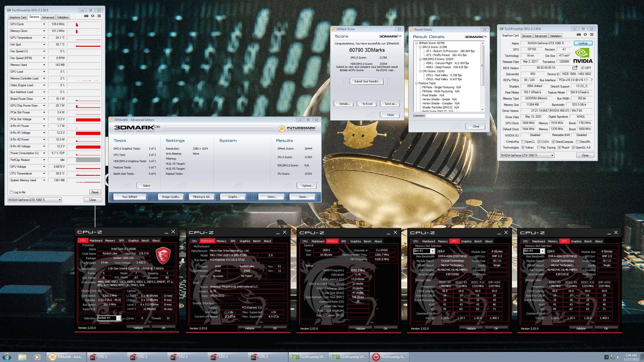Open GPU Clock sensor dropdown
This screenshot has width=644, height=362.
click(x=44, y=24)
